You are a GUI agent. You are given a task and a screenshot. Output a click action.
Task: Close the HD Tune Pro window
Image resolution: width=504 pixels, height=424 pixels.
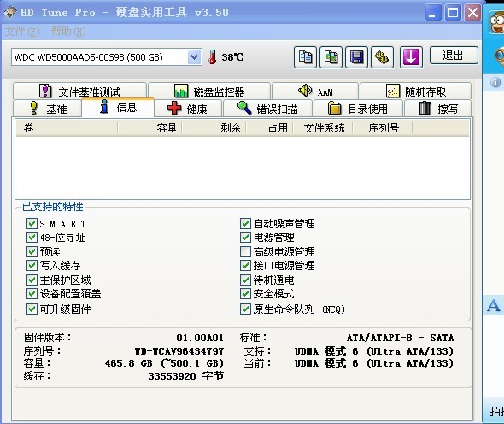[472, 12]
